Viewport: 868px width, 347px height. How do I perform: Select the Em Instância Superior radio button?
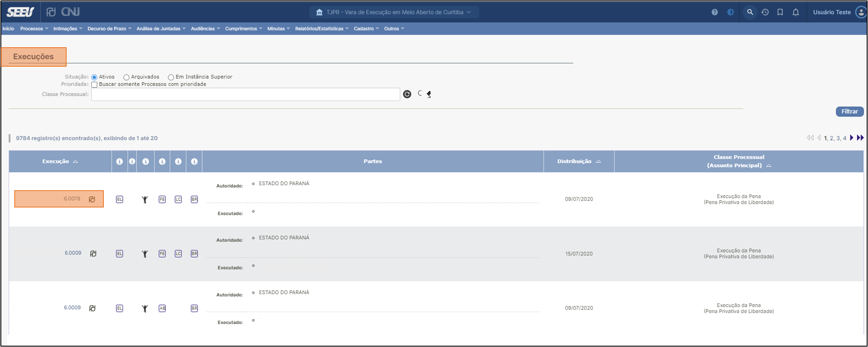171,77
